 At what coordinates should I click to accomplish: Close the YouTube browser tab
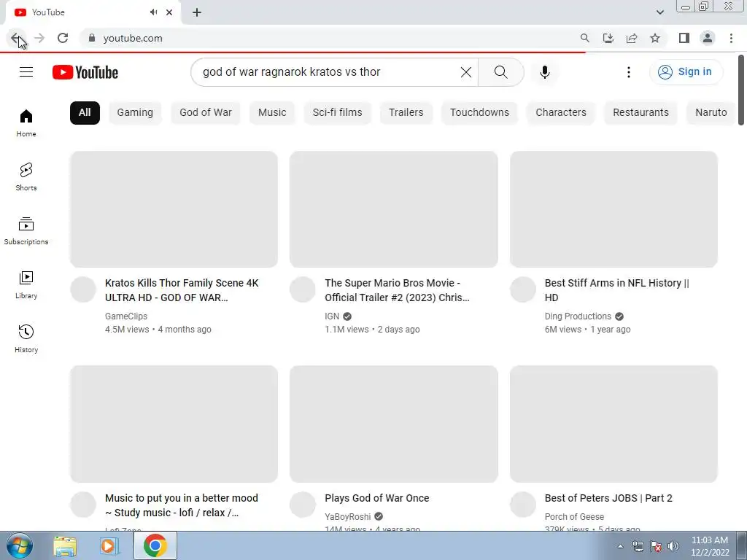click(x=169, y=12)
